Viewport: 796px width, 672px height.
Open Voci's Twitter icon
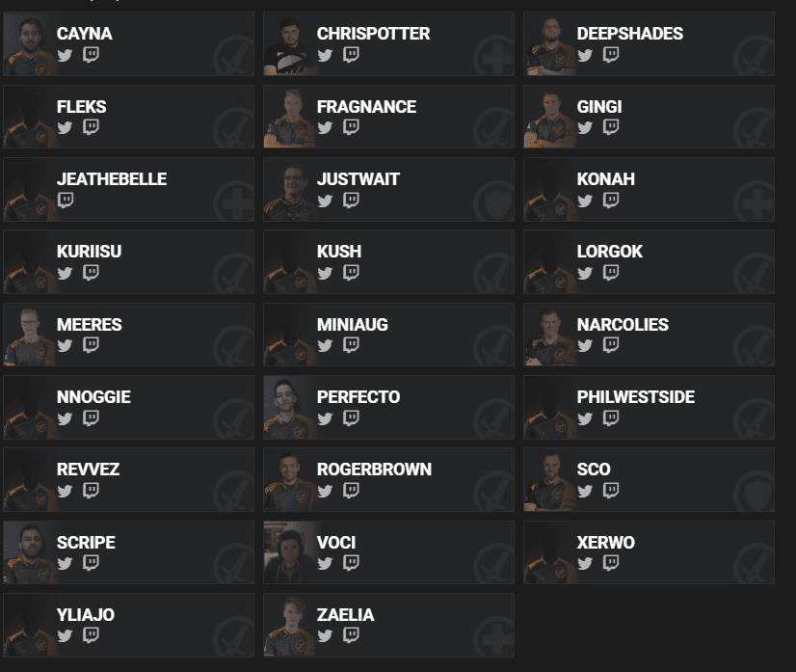325,563
